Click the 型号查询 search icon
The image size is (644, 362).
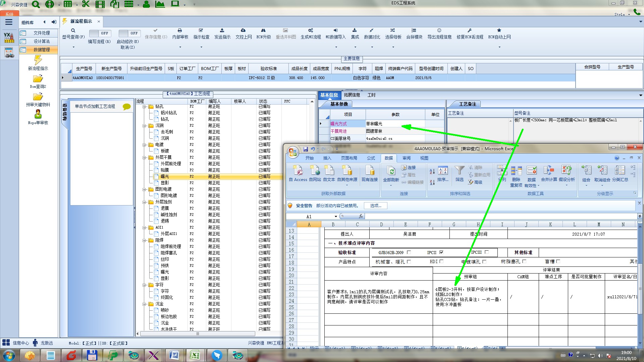click(x=73, y=31)
